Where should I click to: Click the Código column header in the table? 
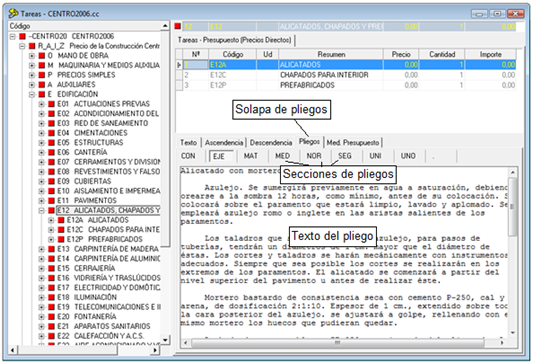point(233,54)
